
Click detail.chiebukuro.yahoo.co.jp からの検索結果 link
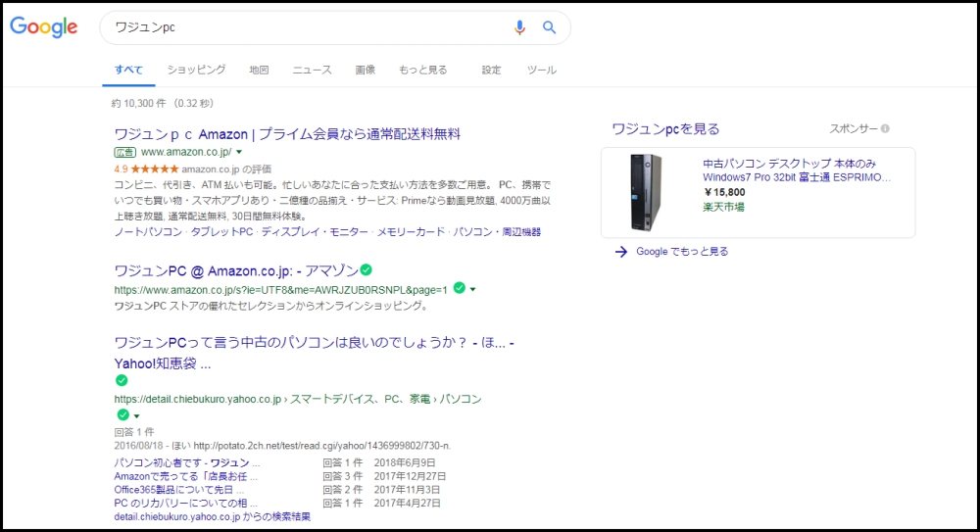[x=213, y=517]
